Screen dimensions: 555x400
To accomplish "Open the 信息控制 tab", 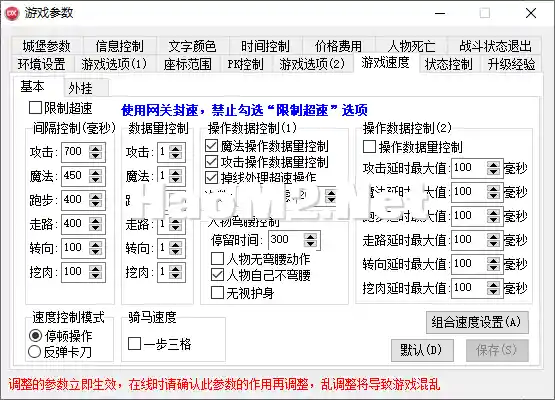I will (120, 46).
